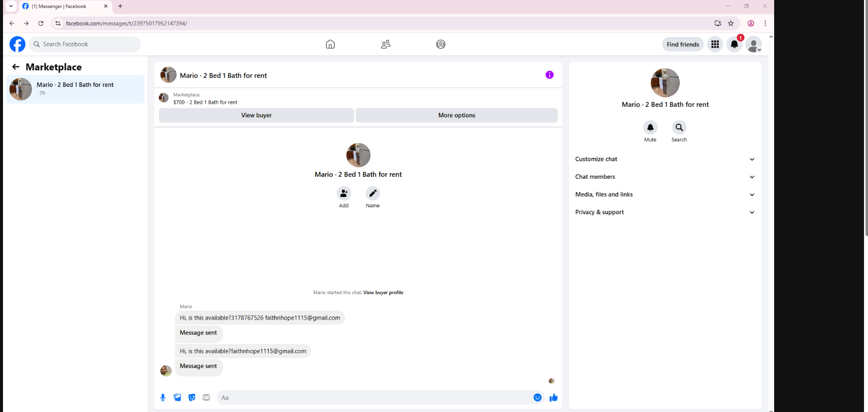Open the Chrome profile icon

tap(751, 23)
